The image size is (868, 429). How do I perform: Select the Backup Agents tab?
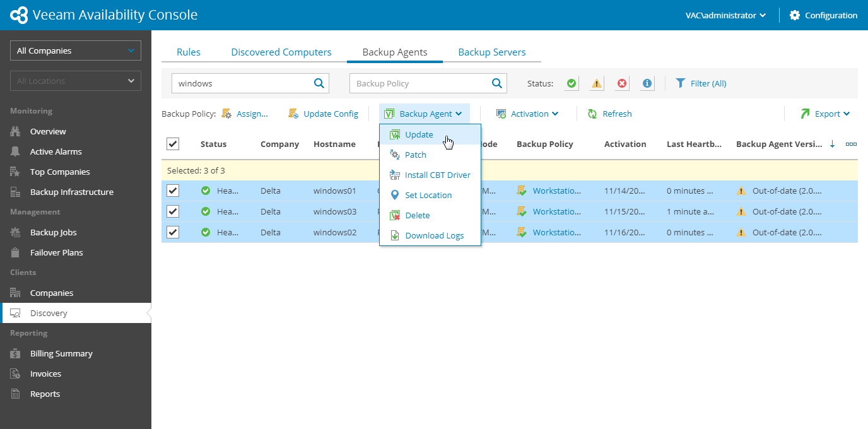395,52
